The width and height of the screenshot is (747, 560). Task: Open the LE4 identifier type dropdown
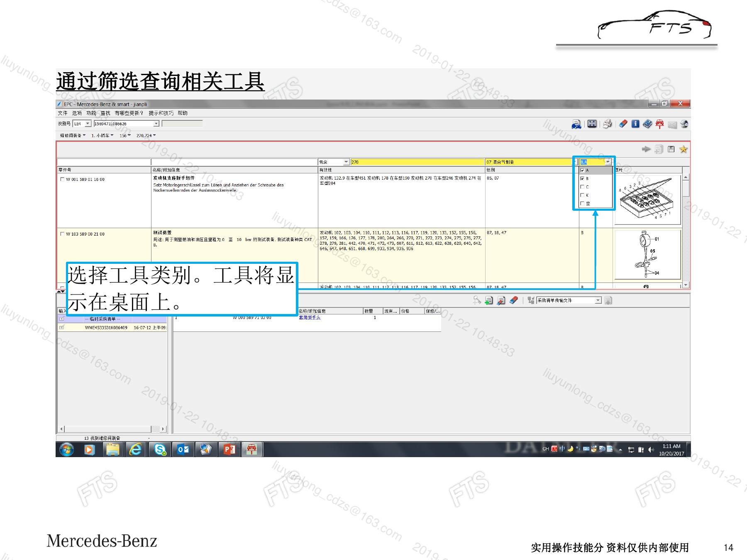[88, 124]
